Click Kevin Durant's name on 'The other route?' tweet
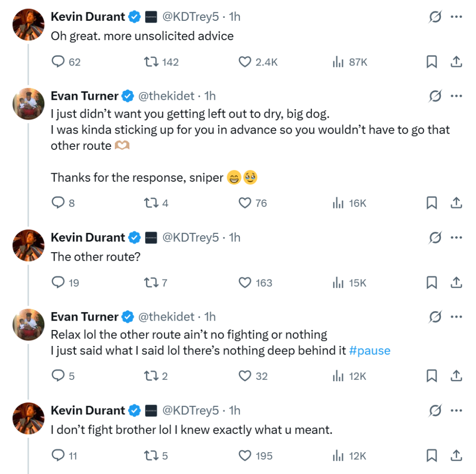The width and height of the screenshot is (476, 474). 88,238
